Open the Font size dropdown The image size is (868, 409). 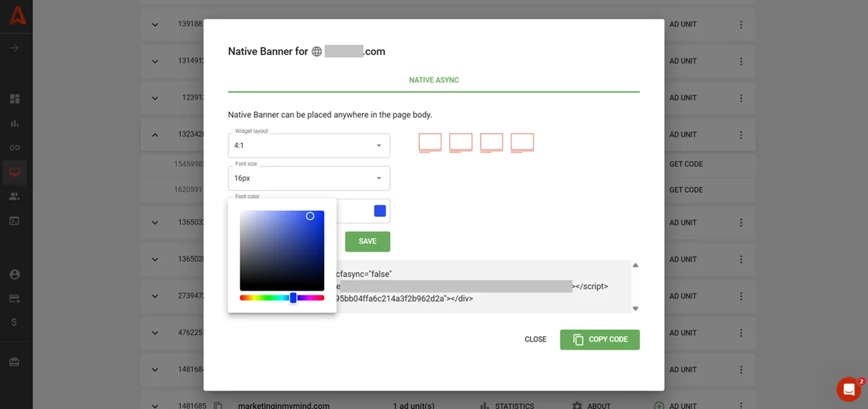(x=309, y=178)
